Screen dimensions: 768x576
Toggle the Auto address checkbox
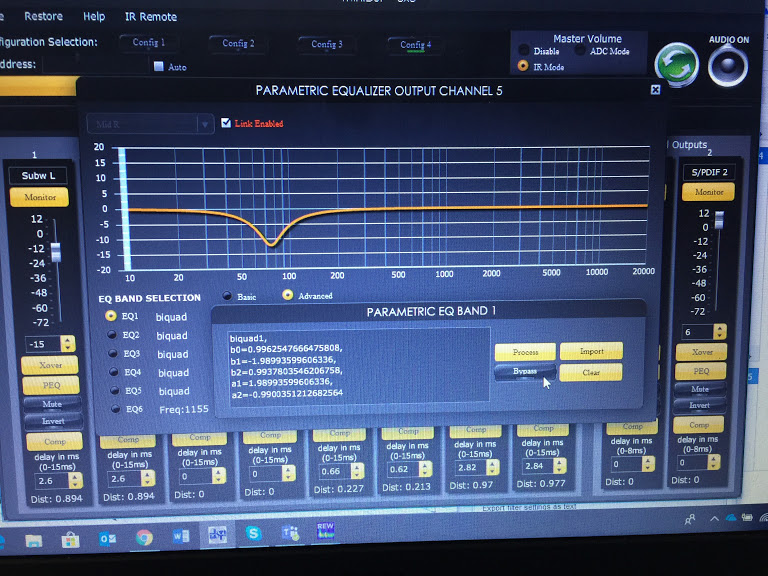click(158, 66)
